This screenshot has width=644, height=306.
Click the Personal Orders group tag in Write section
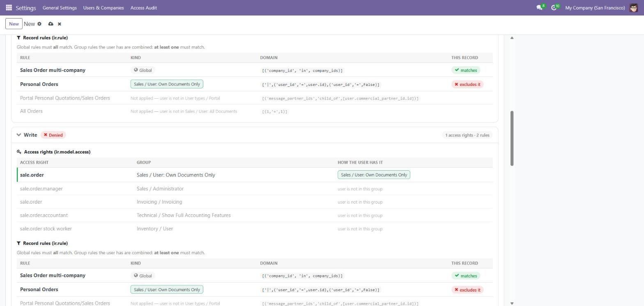point(167,290)
